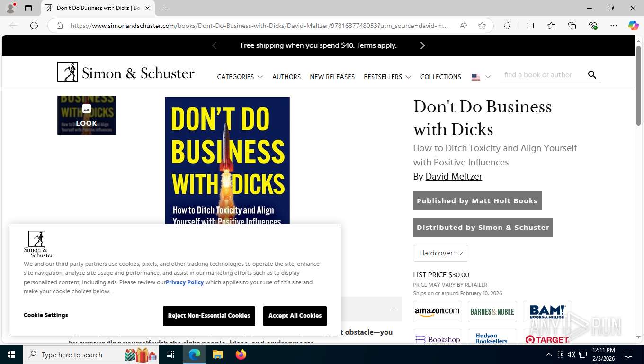Show hidden system tray icons
The width and height of the screenshot is (644, 364).
549,355
